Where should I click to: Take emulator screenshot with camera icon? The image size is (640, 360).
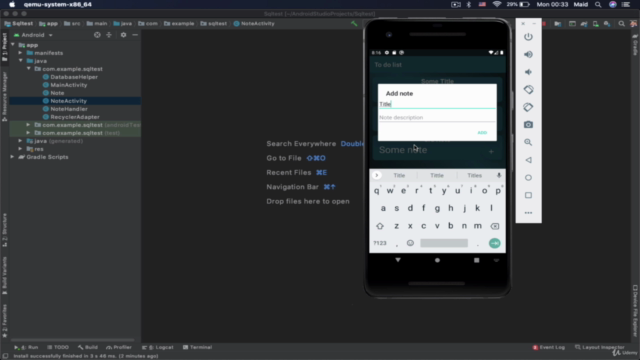pyautogui.click(x=528, y=124)
